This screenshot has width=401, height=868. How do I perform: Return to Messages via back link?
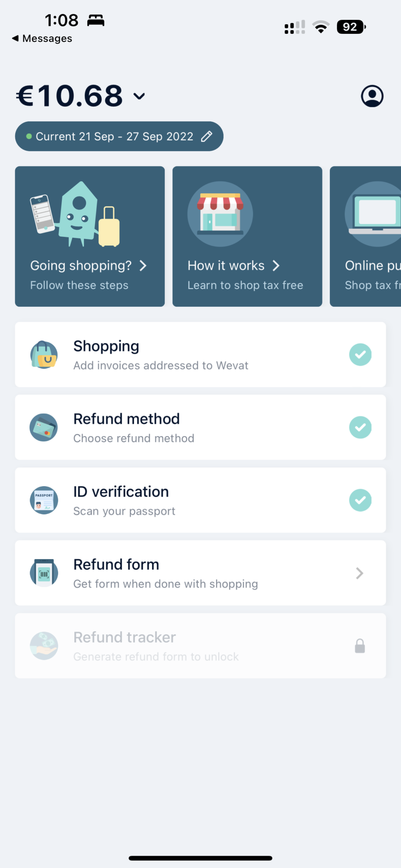[42, 39]
